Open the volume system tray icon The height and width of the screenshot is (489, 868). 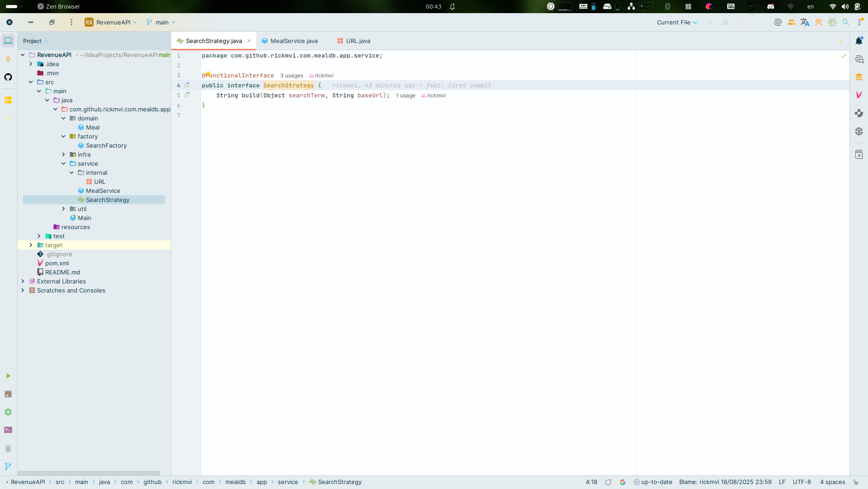click(845, 6)
